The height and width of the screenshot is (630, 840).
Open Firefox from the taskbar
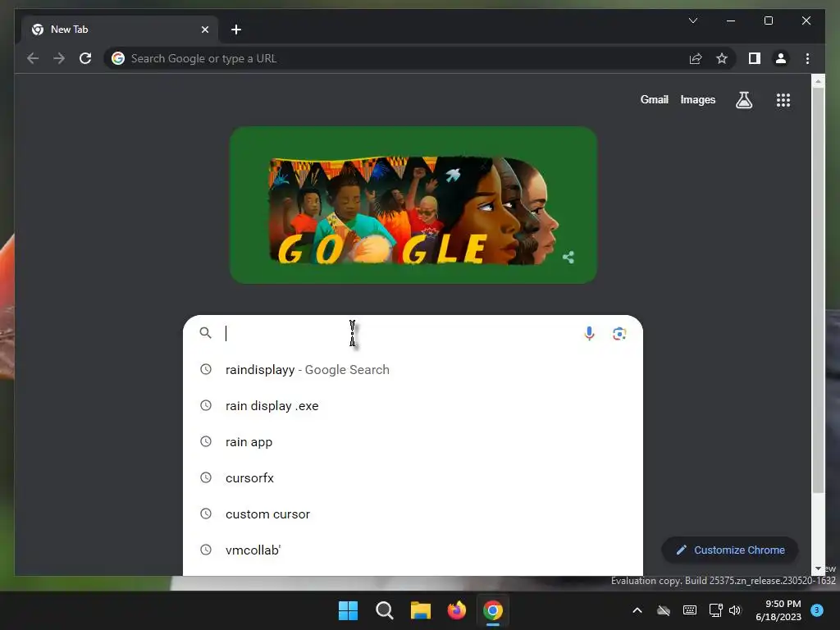tap(456, 610)
